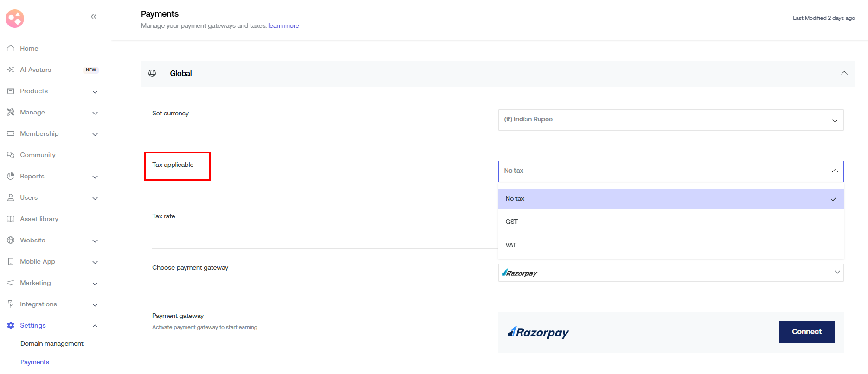Click the app logo in the sidebar

coord(15,19)
